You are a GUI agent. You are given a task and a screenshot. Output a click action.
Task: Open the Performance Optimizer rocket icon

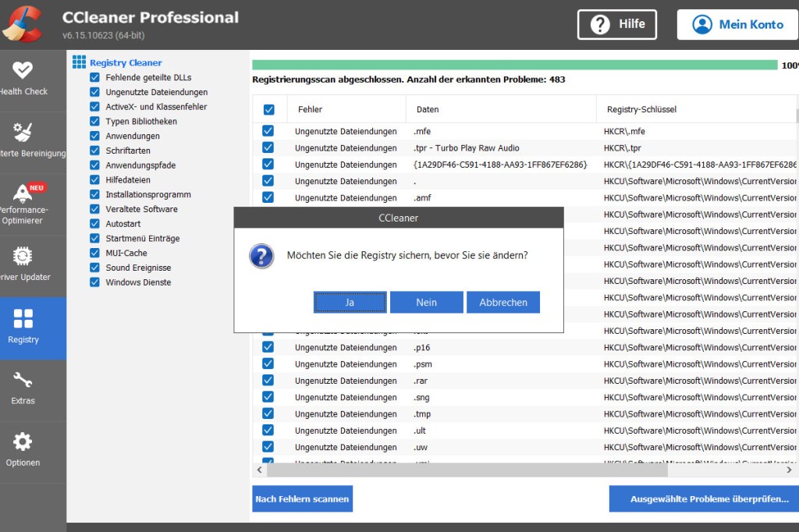coord(22,193)
